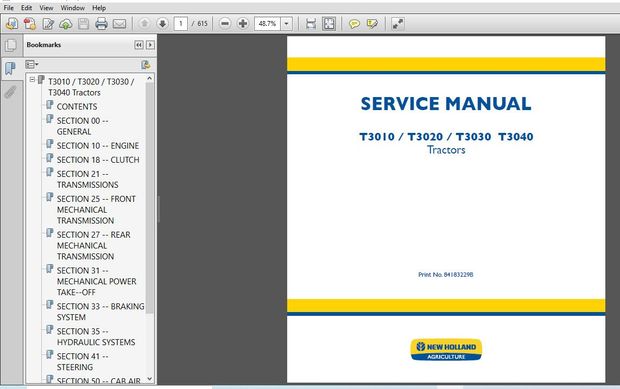Viewport: 620px width, 389px height.
Task: Open the Help menu
Action: (99, 8)
